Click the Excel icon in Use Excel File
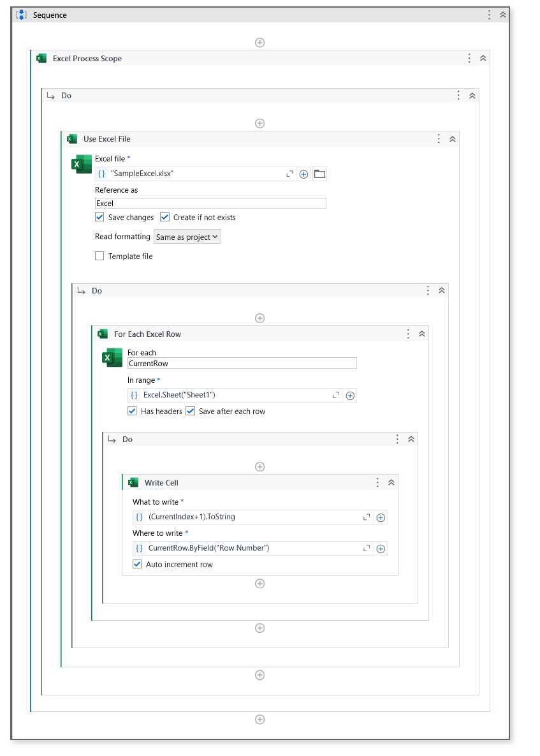Viewport: 540px width, 756px height. (79, 165)
